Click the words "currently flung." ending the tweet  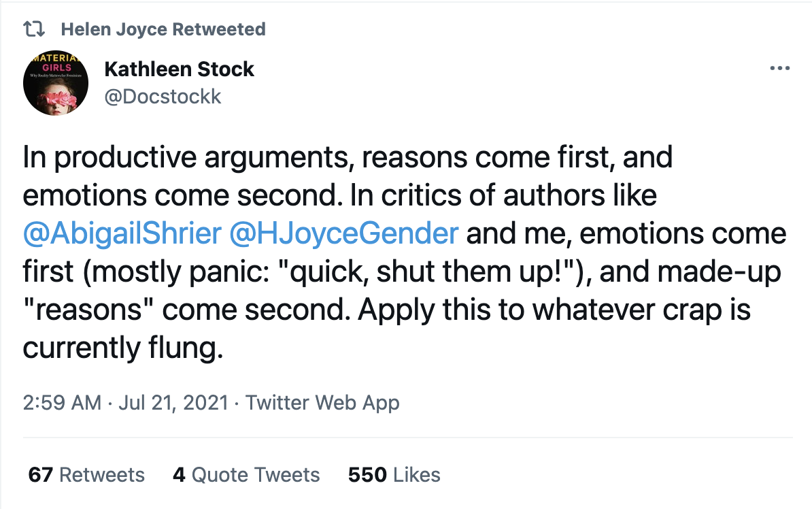point(123,348)
